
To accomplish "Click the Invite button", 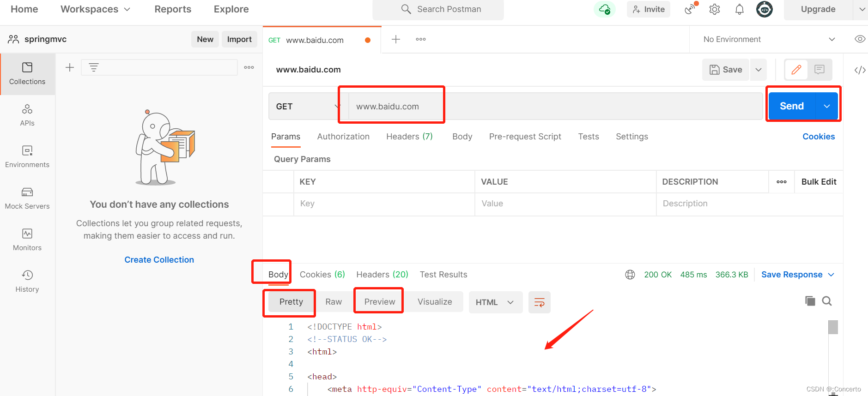I will [649, 9].
